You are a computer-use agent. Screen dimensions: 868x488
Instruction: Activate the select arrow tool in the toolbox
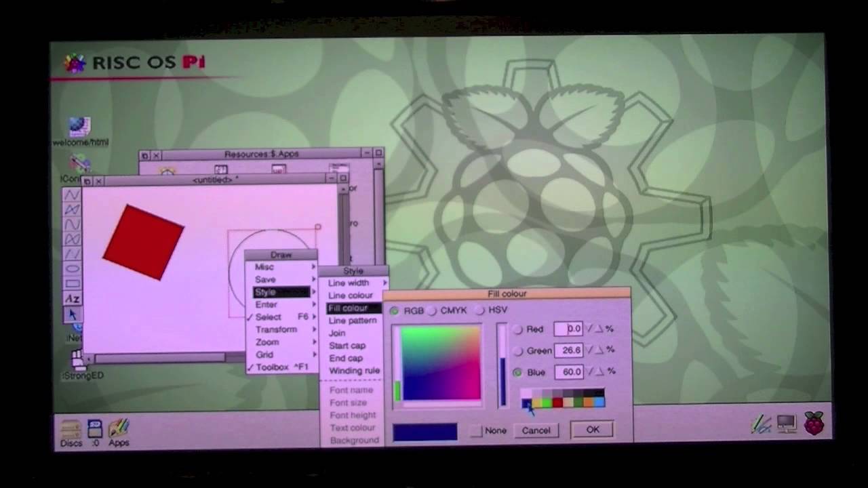pos(72,314)
